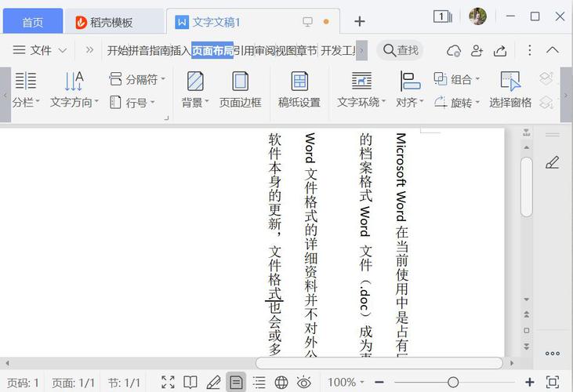Image resolution: width=573 pixels, height=392 pixels.
Task: Click the zoom slider handle
Action: pos(453,383)
